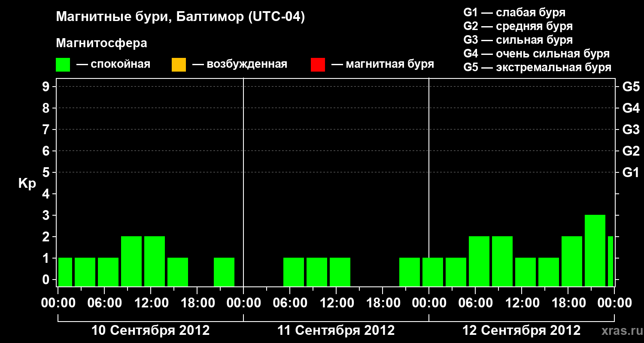The height and width of the screenshot is (343, 644).
Task: Click the 'G4 — очень сильная буря' legend line
Action: coord(536,54)
